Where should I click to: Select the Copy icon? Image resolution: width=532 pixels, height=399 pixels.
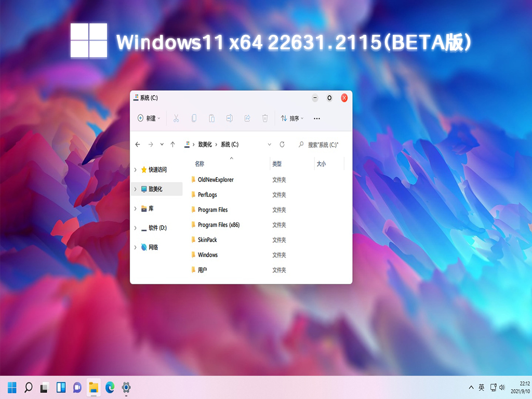tap(194, 118)
